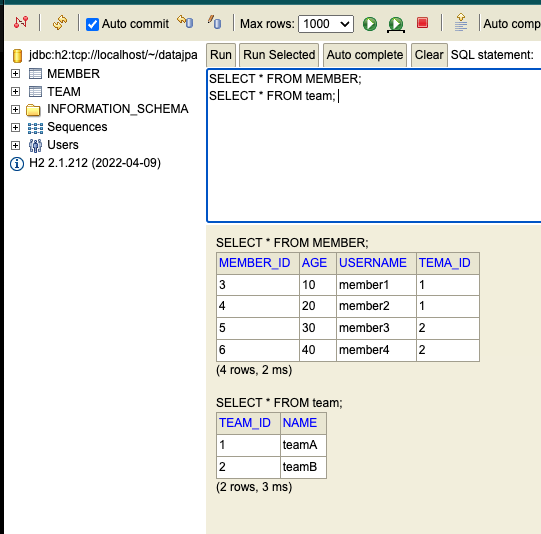Screen dimensions: 541x534
Task: Click the teamA cell
Action: [x=303, y=445]
